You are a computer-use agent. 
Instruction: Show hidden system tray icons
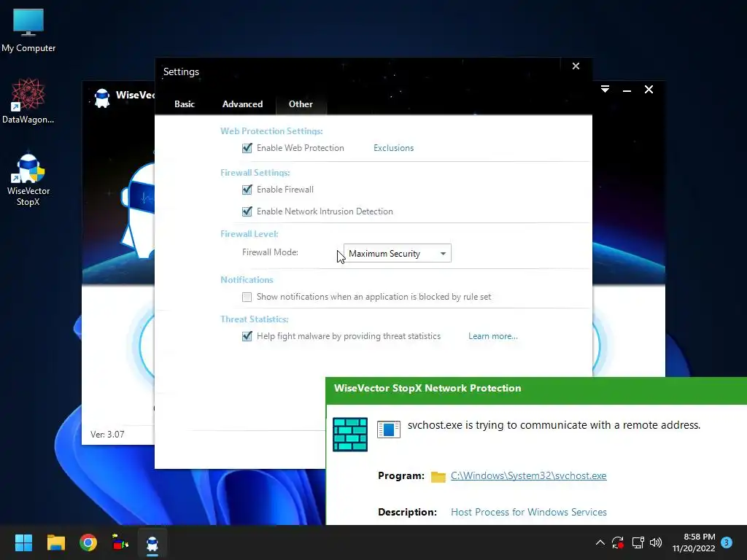[x=600, y=542]
